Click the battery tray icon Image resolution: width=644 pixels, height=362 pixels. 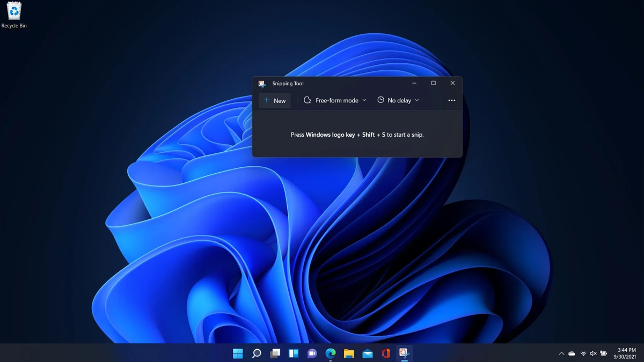tap(604, 354)
